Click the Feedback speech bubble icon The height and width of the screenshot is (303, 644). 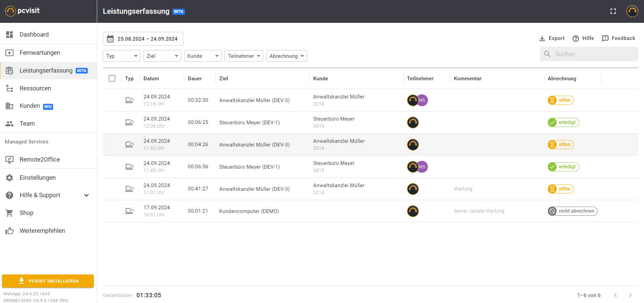[x=605, y=39]
